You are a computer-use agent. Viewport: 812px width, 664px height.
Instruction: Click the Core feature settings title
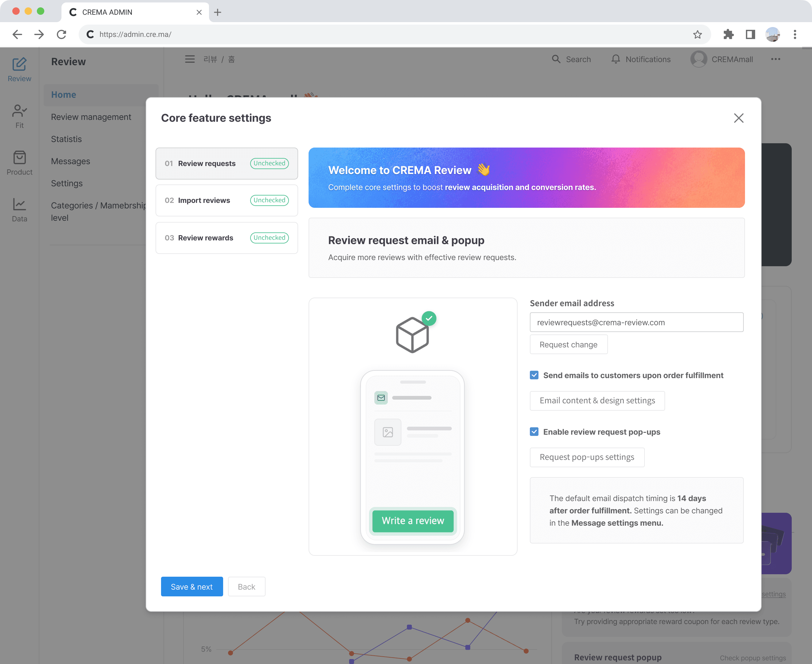click(216, 118)
